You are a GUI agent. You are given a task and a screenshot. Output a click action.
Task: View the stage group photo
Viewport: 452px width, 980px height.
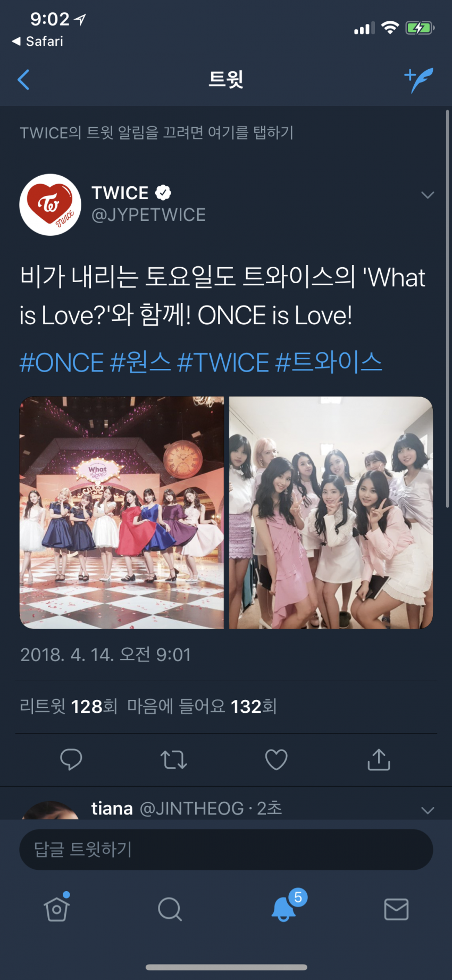tap(122, 513)
